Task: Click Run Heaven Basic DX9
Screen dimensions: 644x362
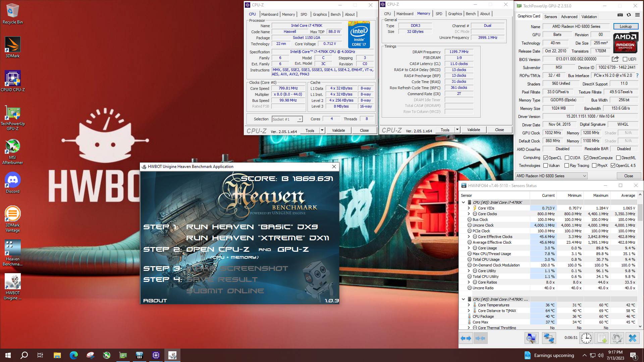Action: click(252, 227)
